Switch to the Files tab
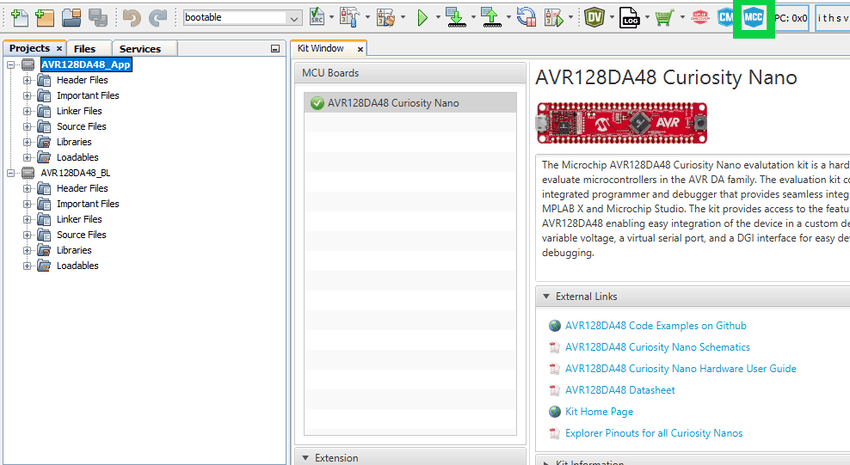This screenshot has height=465, width=850. click(x=84, y=48)
